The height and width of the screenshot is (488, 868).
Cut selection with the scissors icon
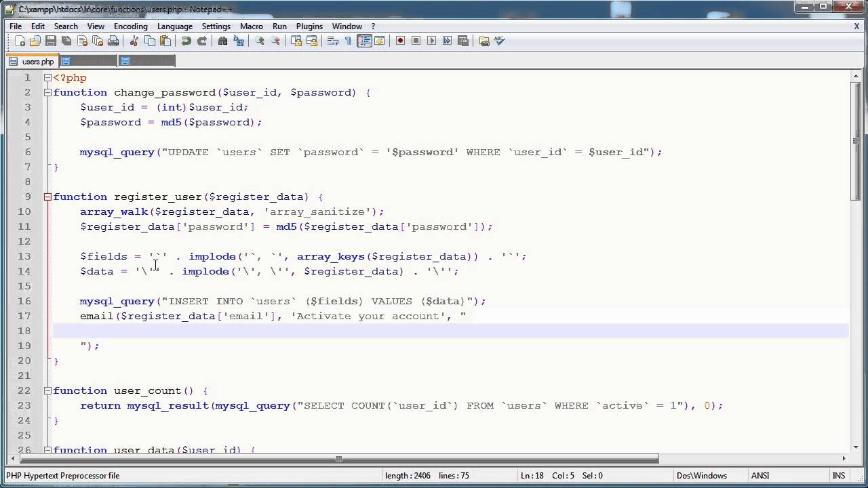tap(134, 41)
